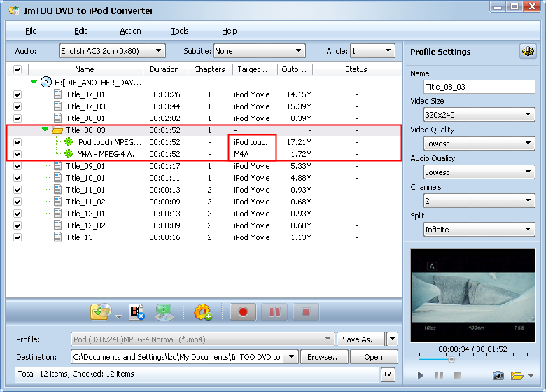Click the remove video film-strip icon

pyautogui.click(x=136, y=311)
